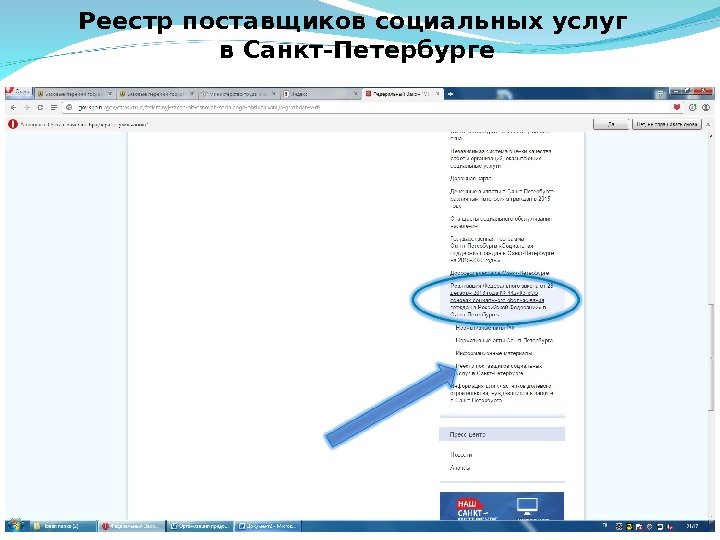
Task: Open 'Информационные материалы' sidebar link
Action: pos(494,354)
